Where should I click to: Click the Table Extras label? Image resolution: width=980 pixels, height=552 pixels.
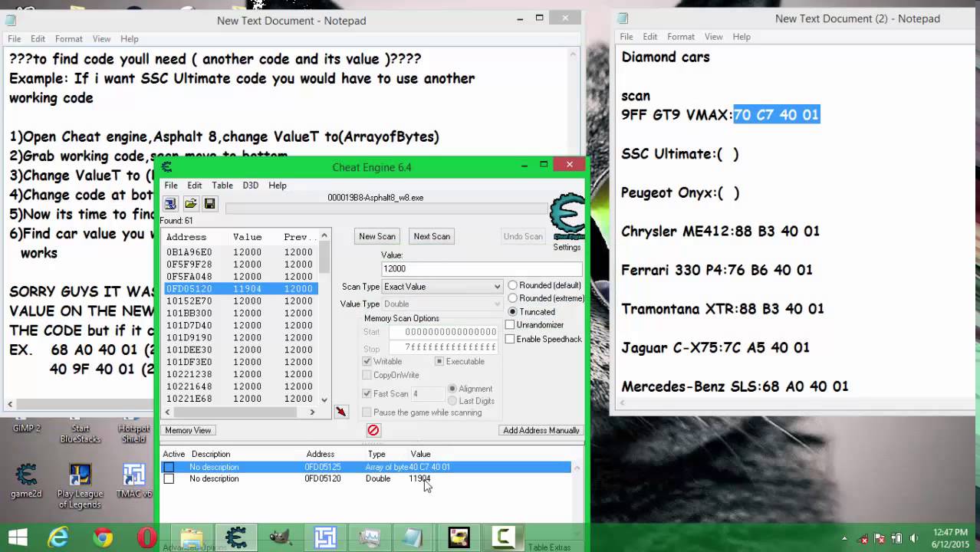click(549, 547)
